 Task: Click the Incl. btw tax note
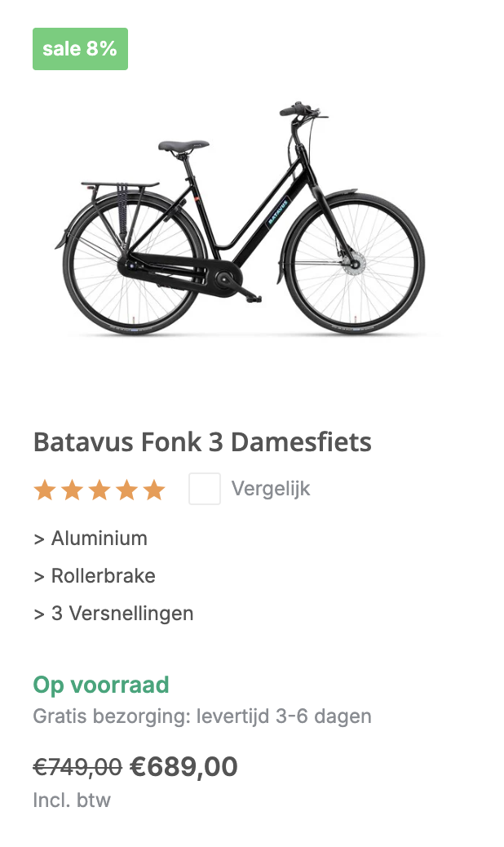click(x=72, y=800)
